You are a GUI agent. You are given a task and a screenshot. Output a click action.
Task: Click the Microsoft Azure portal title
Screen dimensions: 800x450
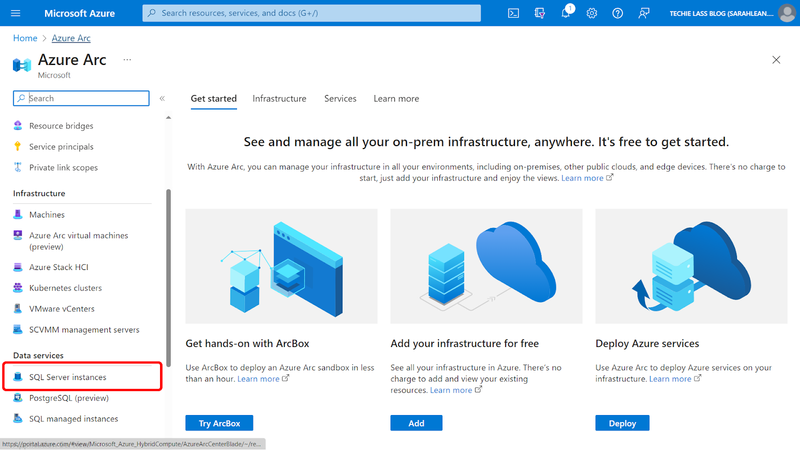tap(80, 13)
